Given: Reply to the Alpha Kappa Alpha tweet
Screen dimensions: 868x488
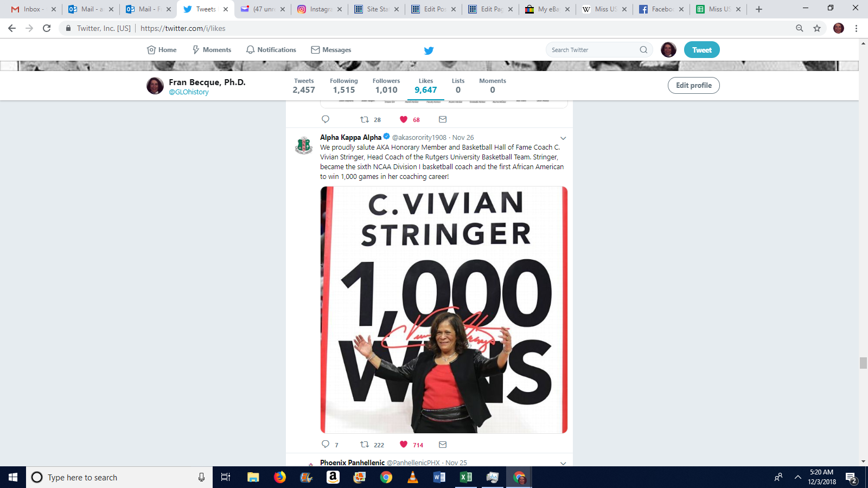Looking at the screenshot, I should click(325, 445).
